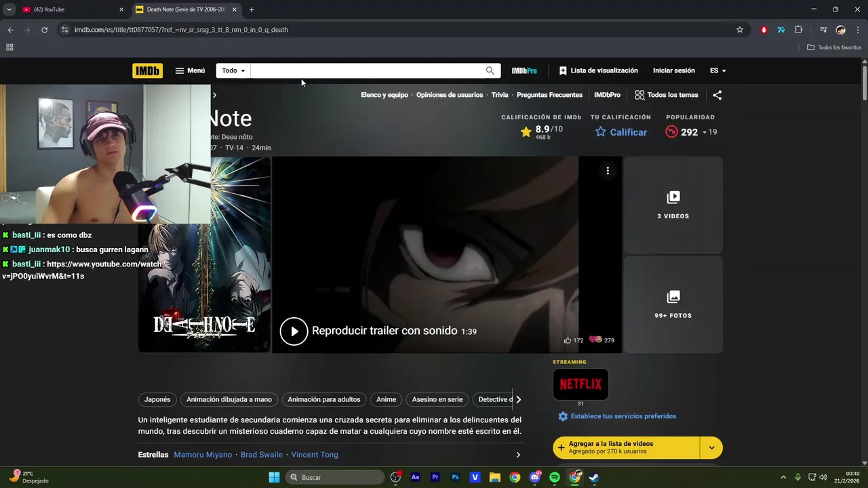Open the IMDb Menú hamburger menu
868x488 pixels.
click(x=190, y=70)
